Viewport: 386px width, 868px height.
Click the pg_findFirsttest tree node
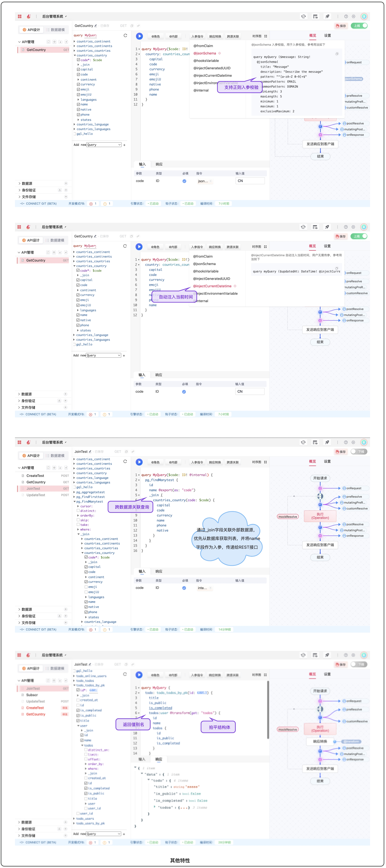click(90, 497)
